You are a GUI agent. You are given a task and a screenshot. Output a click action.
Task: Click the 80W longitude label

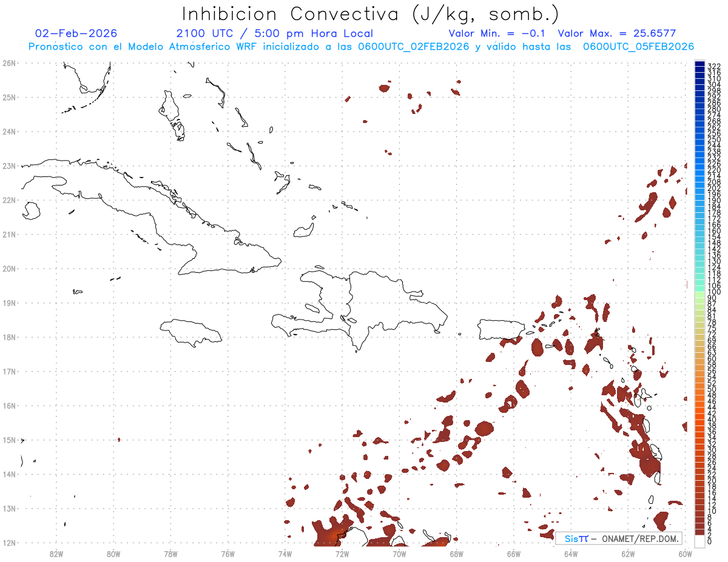pos(113,553)
